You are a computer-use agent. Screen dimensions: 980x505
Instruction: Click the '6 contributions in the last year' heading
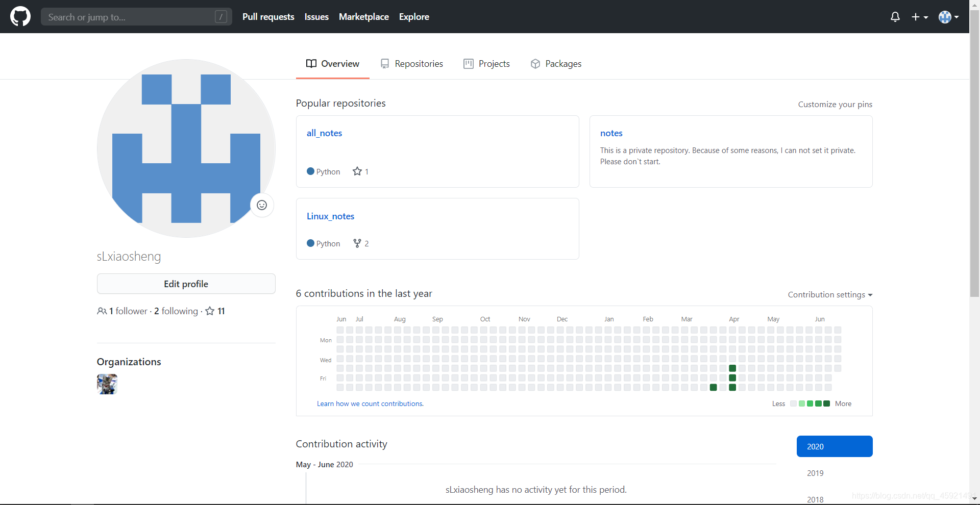364,293
